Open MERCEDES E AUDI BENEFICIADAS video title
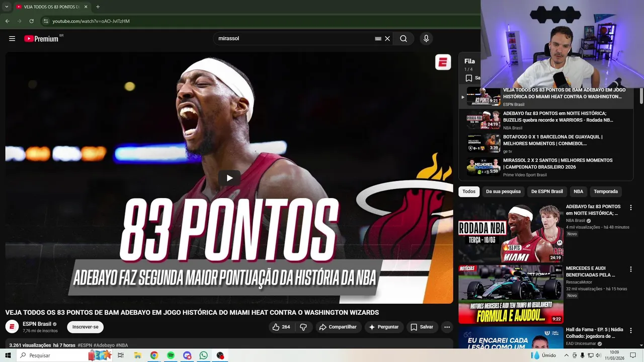 coord(591,271)
